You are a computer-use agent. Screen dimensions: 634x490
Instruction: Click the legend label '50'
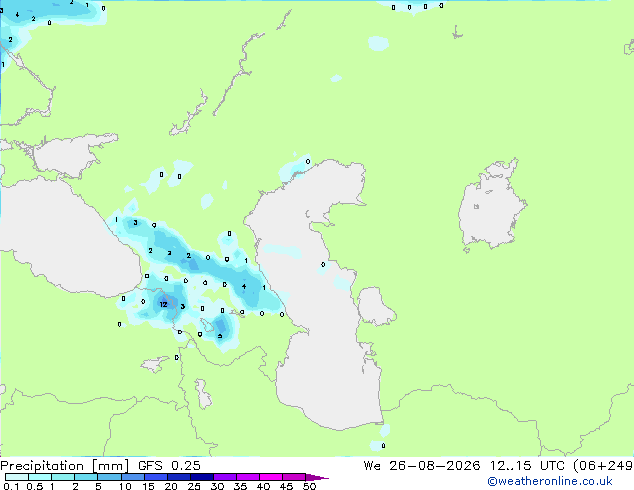tap(309, 486)
